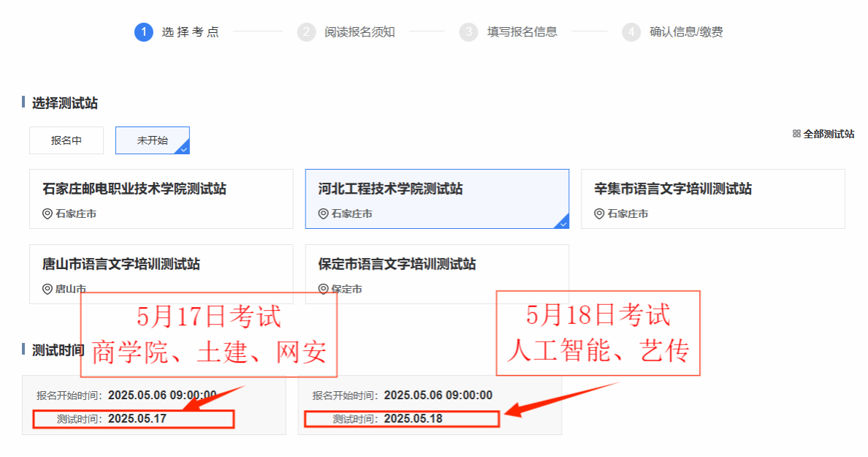Click the step 1 circle for 选择考点

point(144,32)
